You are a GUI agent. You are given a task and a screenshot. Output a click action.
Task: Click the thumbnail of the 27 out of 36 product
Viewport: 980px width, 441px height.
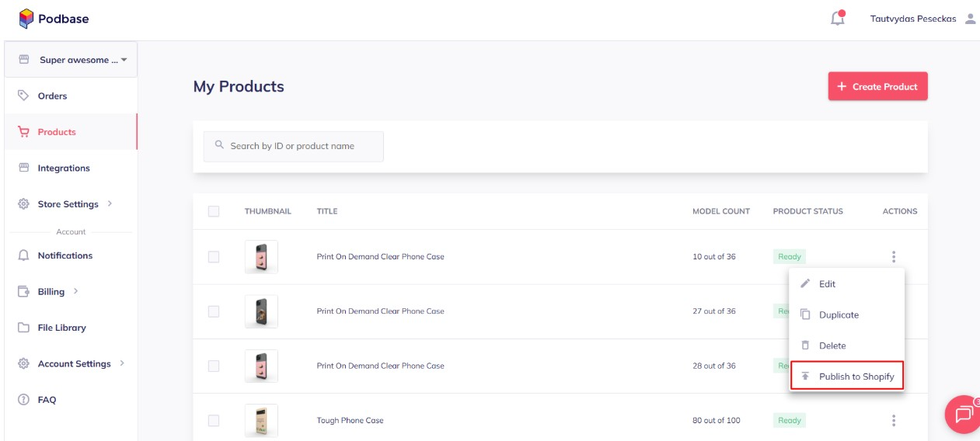click(x=261, y=311)
